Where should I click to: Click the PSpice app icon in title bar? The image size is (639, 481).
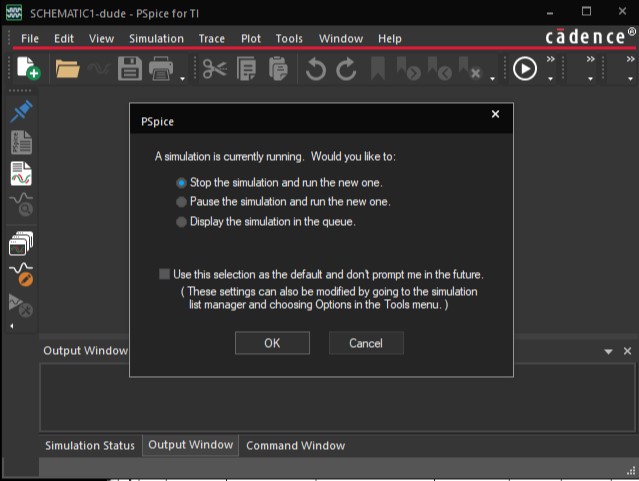tap(14, 13)
